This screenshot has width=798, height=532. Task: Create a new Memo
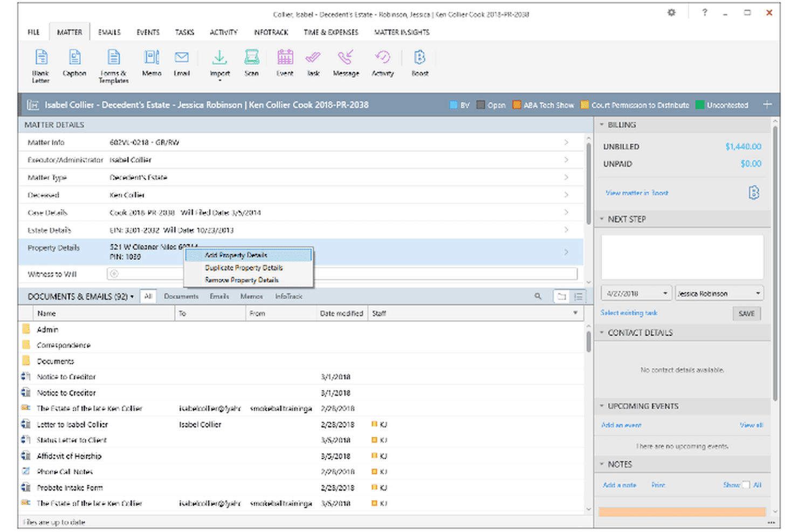152,63
